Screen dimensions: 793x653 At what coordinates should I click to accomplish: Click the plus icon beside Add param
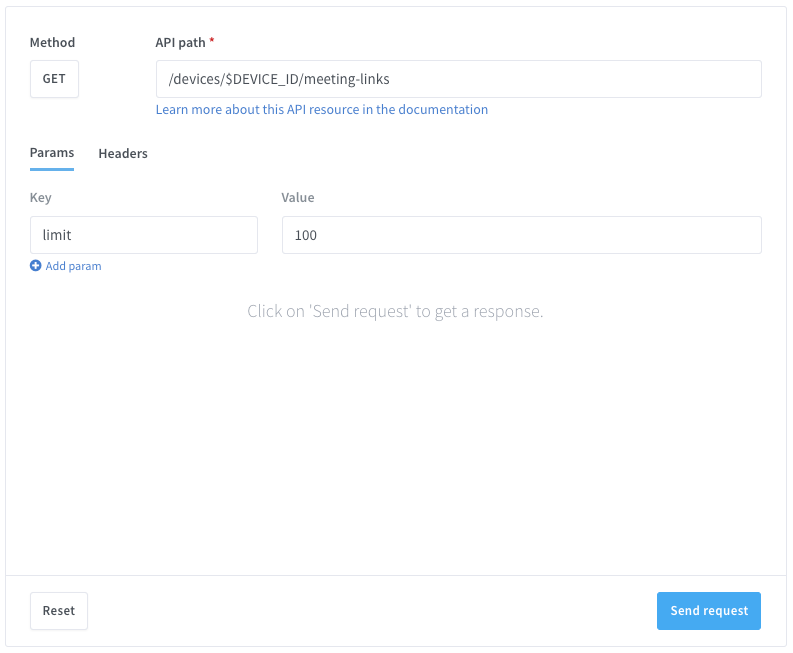(36, 266)
